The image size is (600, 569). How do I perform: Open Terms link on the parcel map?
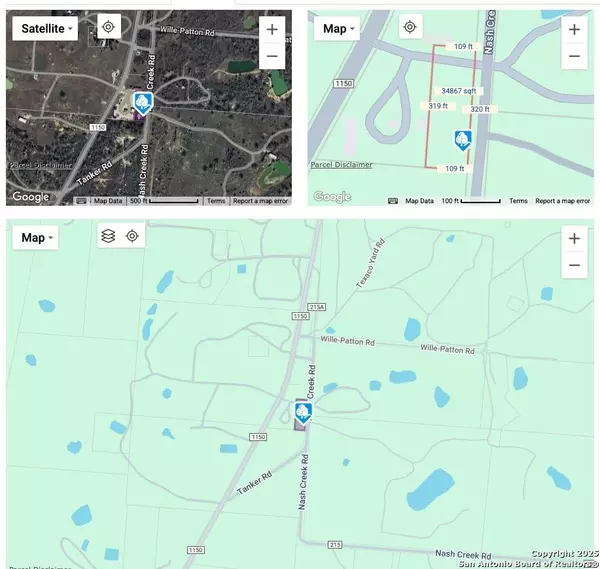click(518, 201)
